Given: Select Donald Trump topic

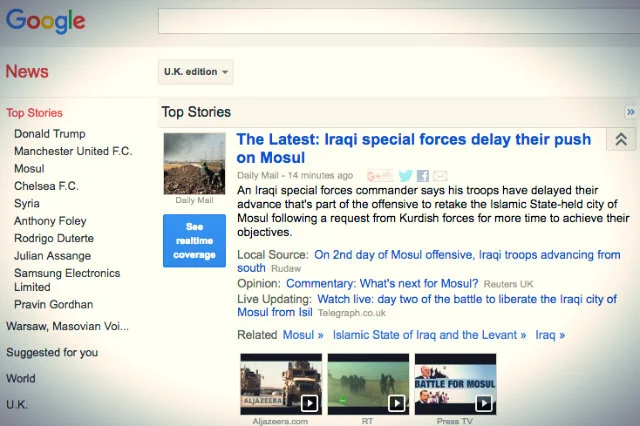Looking at the screenshot, I should point(50,134).
